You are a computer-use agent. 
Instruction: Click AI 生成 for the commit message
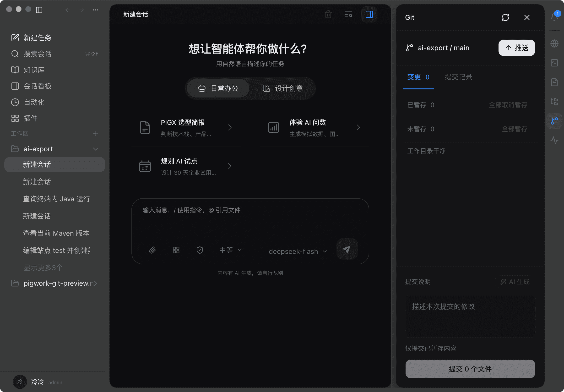coord(515,282)
